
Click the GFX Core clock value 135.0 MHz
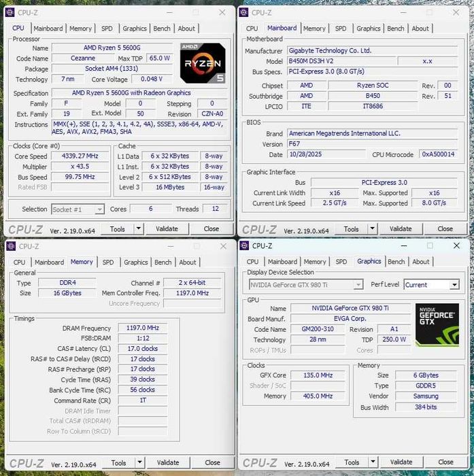coord(318,375)
